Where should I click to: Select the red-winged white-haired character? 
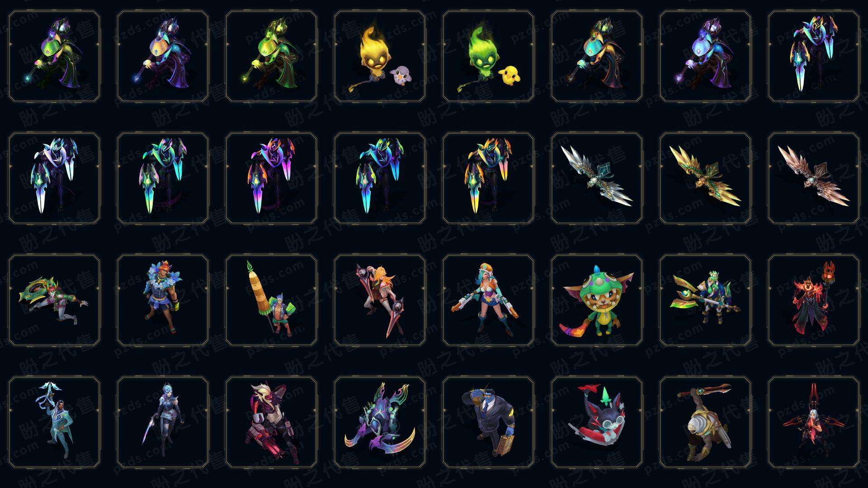tap(814, 422)
